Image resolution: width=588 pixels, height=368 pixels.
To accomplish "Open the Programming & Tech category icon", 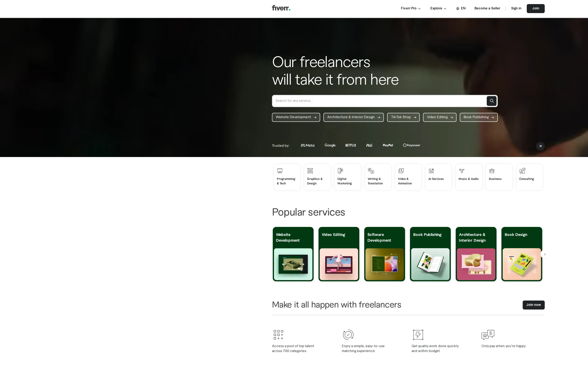I will 280,171.
